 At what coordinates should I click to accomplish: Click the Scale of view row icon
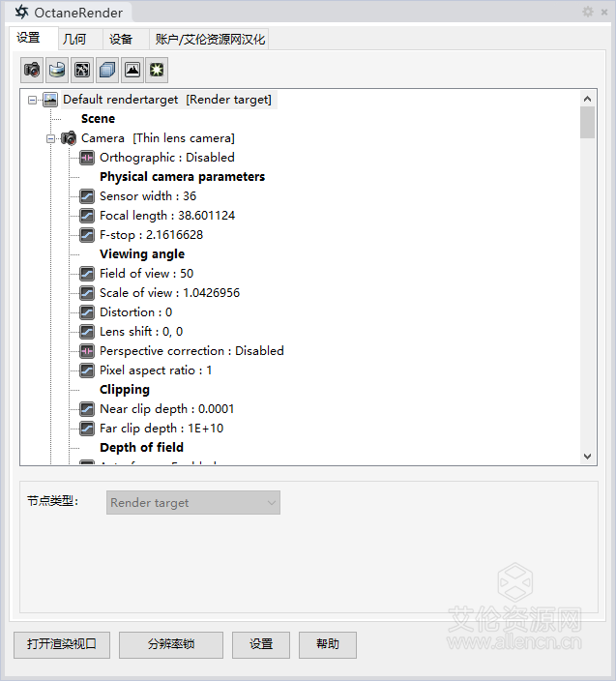[x=87, y=293]
